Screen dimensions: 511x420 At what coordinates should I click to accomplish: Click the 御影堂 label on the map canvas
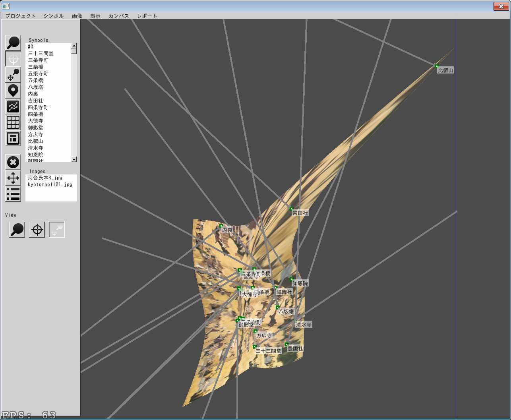coord(246,325)
